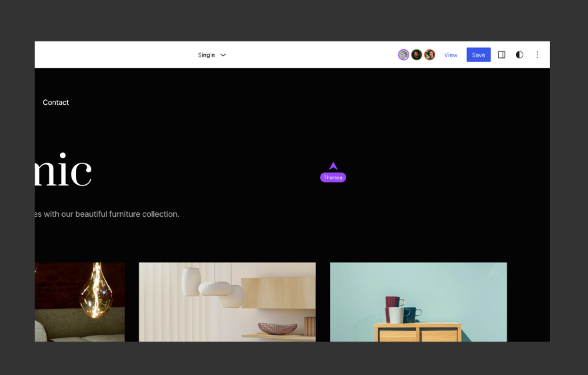Select the mugs on wooden cabinet image
The image size is (588, 375).
click(x=418, y=302)
